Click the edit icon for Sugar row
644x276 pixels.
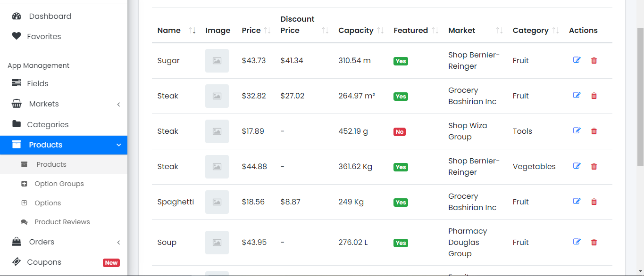(x=577, y=60)
